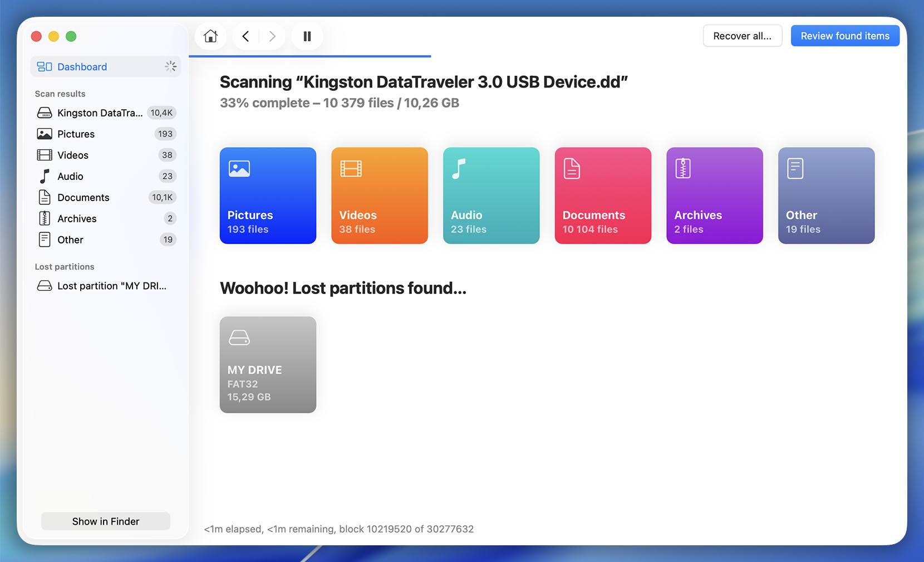Click the file icon on Other card
924x562 pixels.
pos(795,169)
